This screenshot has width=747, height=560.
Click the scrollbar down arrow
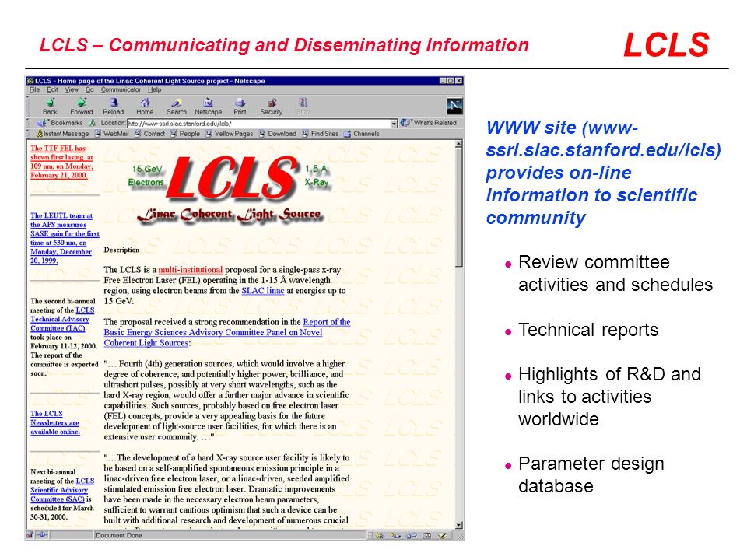click(459, 525)
